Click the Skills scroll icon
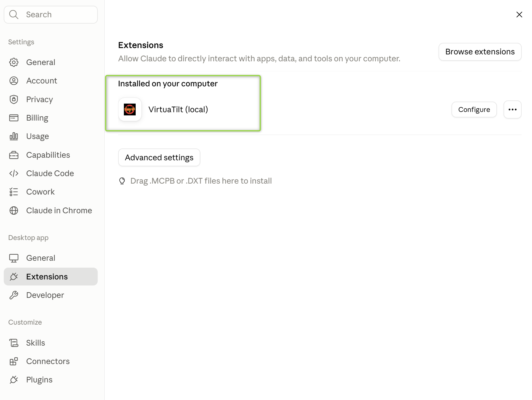The height and width of the screenshot is (400, 532). [x=14, y=343]
